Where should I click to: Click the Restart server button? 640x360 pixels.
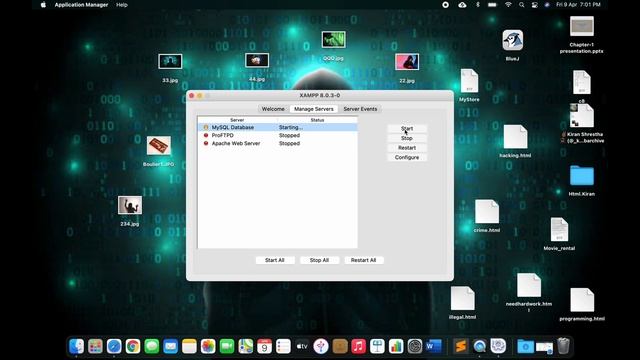(x=407, y=148)
